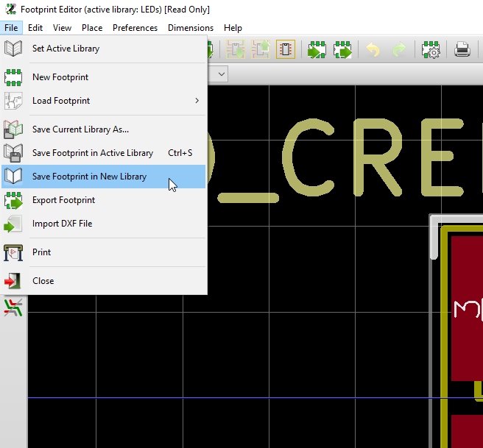The width and height of the screenshot is (483, 448).
Task: Expand the Load Footprint submenu
Action: tap(197, 101)
